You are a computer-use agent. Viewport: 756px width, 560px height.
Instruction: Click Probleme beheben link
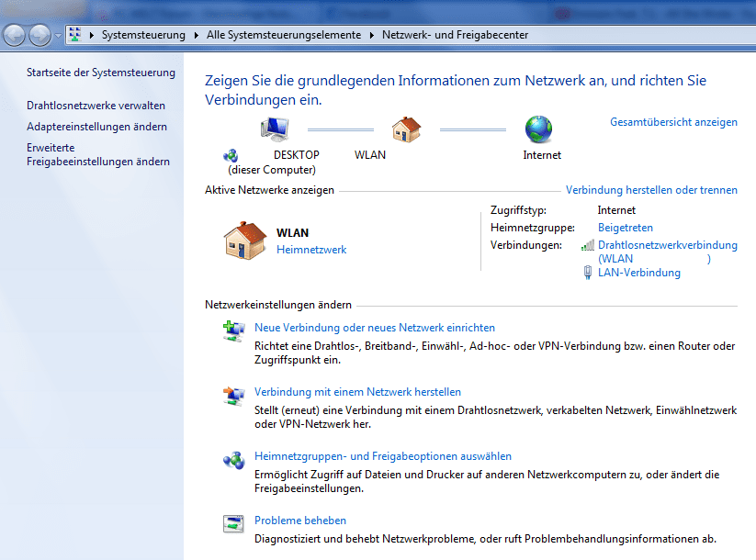coord(300,521)
